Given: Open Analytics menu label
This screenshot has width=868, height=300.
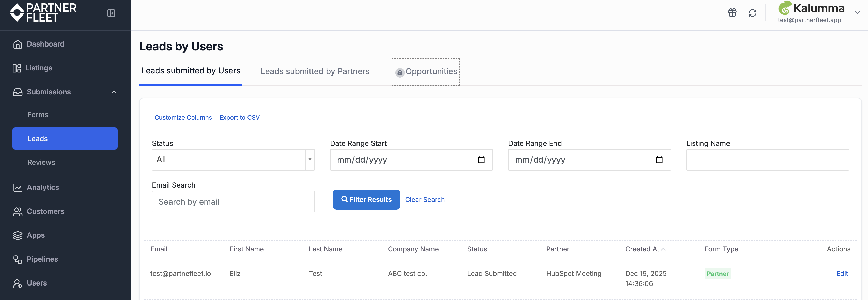Looking at the screenshot, I should [x=43, y=187].
